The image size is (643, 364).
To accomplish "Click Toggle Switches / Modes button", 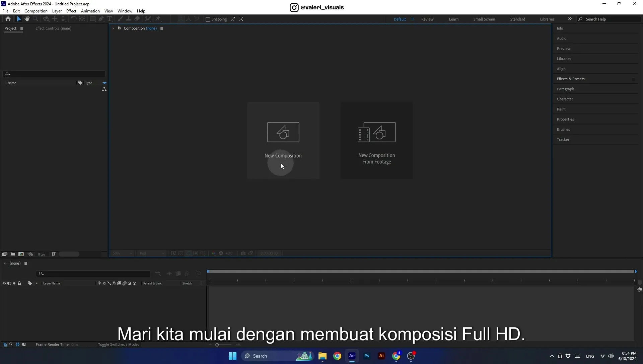I will point(119,345).
